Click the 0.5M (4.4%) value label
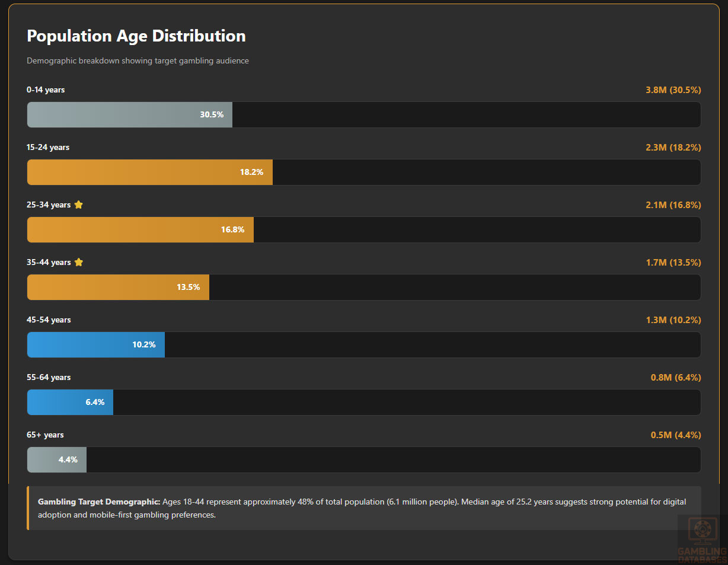This screenshot has height=565, width=728. pos(675,435)
